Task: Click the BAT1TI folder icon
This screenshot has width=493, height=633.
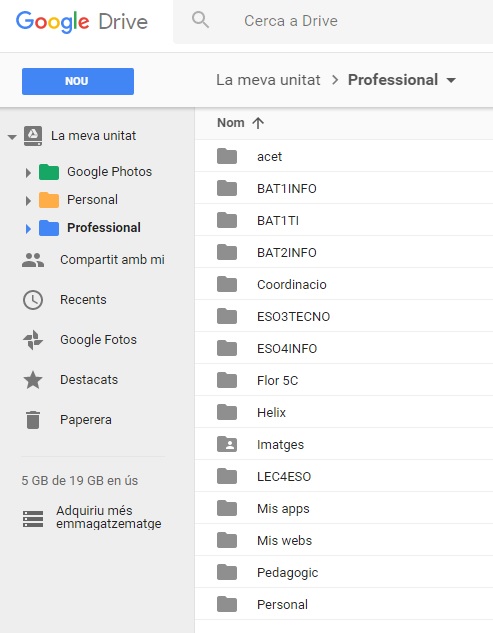Action: pyautogui.click(x=227, y=220)
